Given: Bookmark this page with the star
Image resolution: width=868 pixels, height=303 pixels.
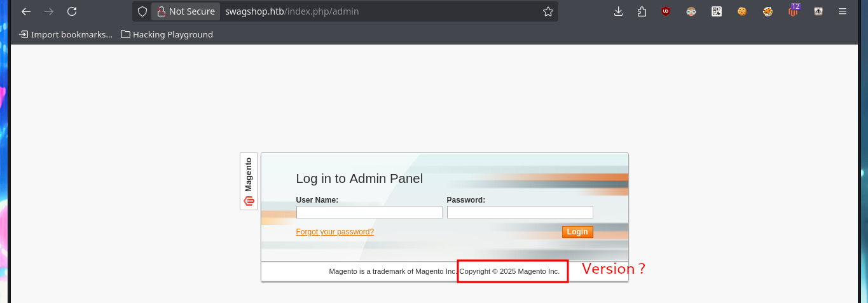Looking at the screenshot, I should tap(548, 11).
